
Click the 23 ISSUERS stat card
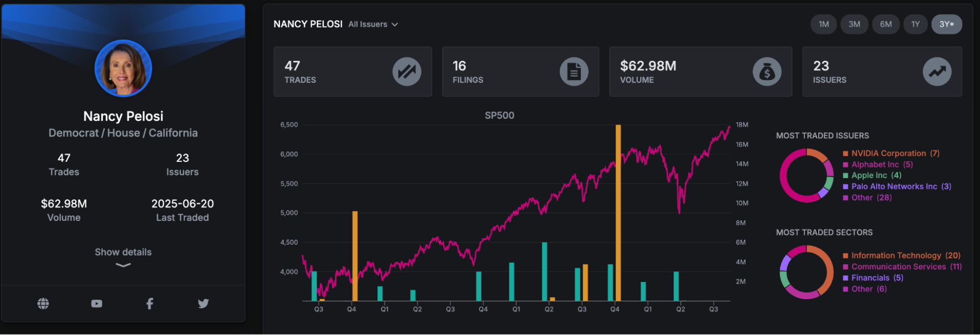point(882,72)
